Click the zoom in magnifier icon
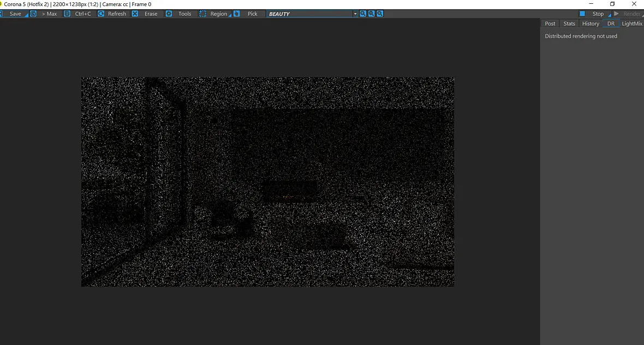Image resolution: width=644 pixels, height=345 pixels. tap(363, 14)
